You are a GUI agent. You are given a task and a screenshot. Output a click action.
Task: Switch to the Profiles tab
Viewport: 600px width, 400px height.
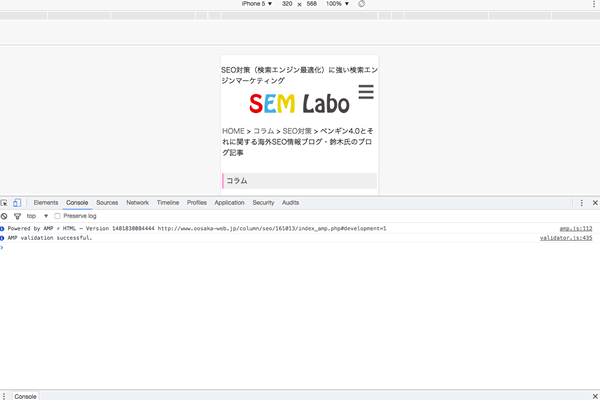(197, 203)
